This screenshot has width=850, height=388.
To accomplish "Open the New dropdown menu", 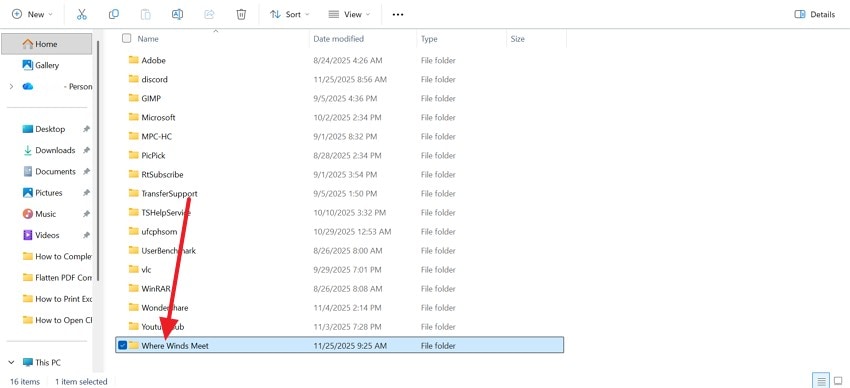I will coord(32,15).
